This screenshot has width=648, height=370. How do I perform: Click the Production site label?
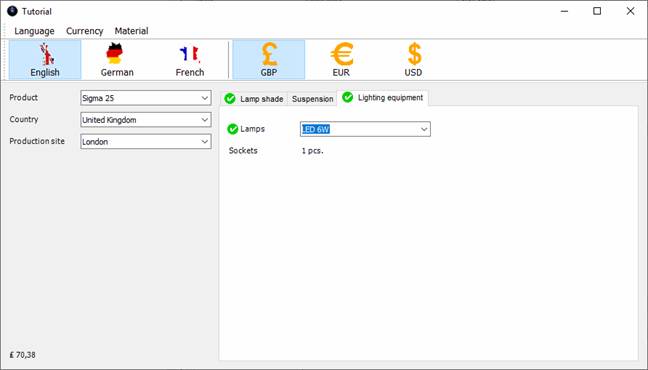[37, 141]
